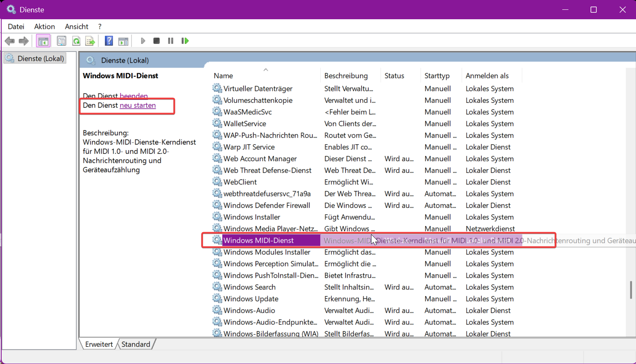Open the Datei menu
This screenshot has width=636, height=364.
click(x=16, y=27)
